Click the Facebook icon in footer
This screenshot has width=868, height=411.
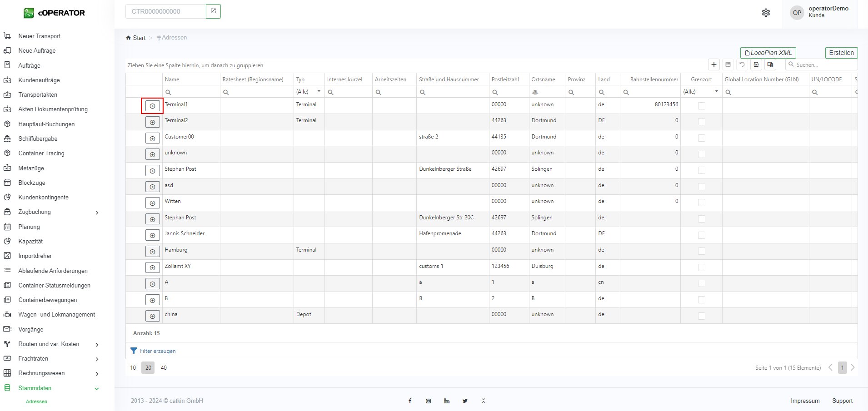point(410,401)
